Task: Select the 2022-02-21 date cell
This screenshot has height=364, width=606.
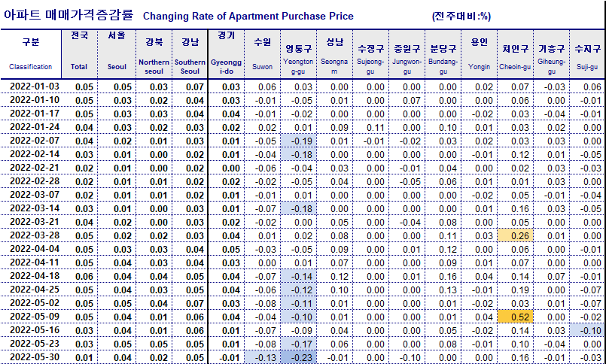Action: 31,168
